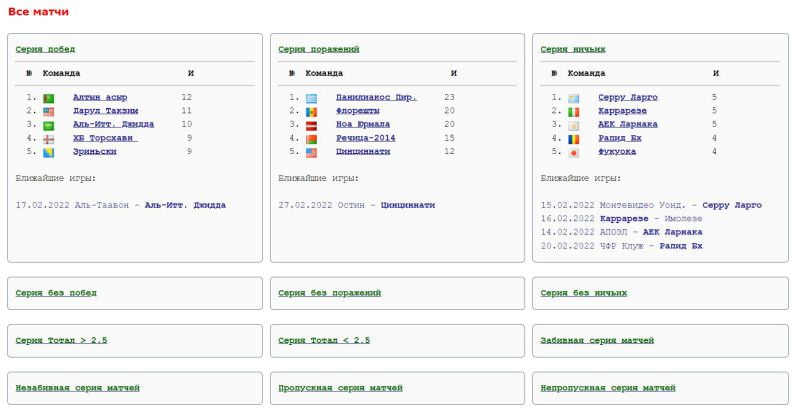
Task: Open the Панилиакос Пир. team link
Action: [375, 98]
